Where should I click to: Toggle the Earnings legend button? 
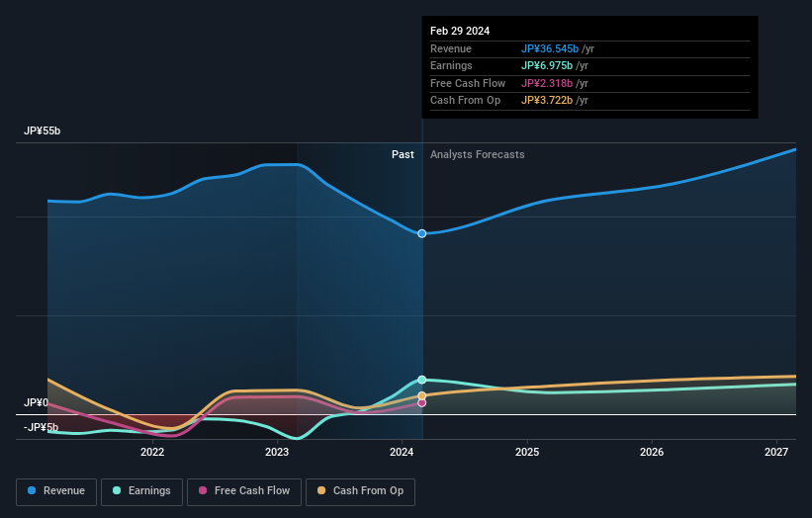coord(141,491)
